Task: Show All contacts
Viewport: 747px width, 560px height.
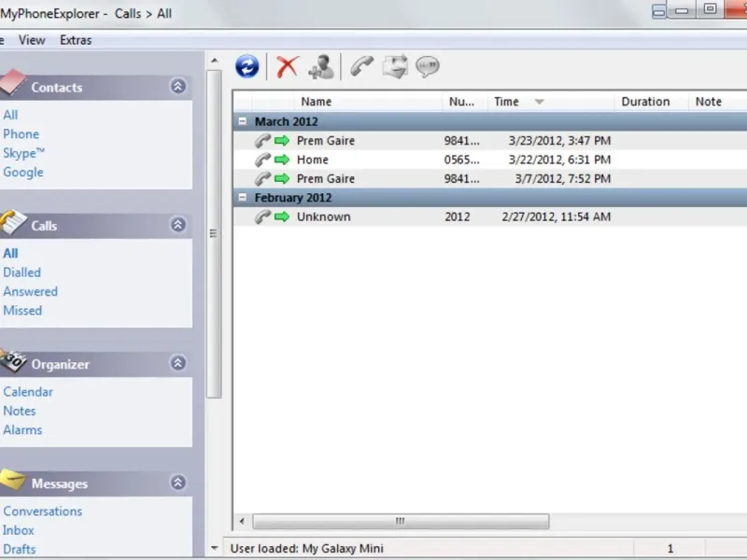Action: tap(10, 115)
